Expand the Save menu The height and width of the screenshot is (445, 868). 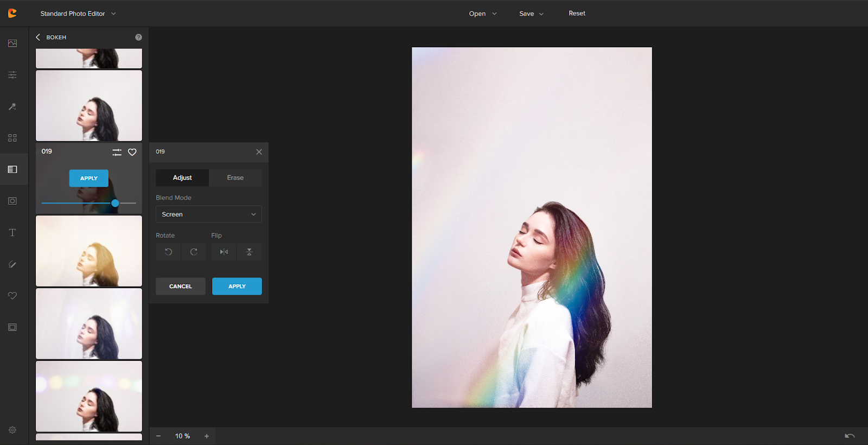[531, 14]
